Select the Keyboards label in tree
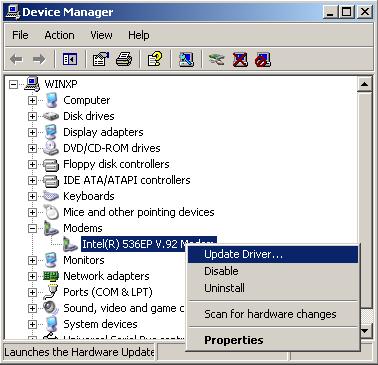Screen dimensions: 378x365 (x=89, y=196)
